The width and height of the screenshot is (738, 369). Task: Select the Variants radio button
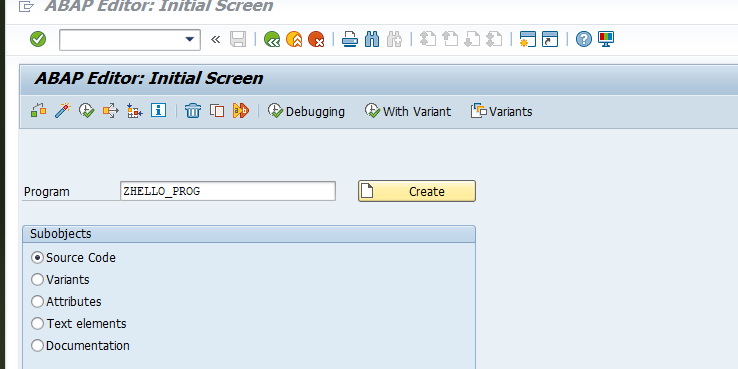point(37,280)
